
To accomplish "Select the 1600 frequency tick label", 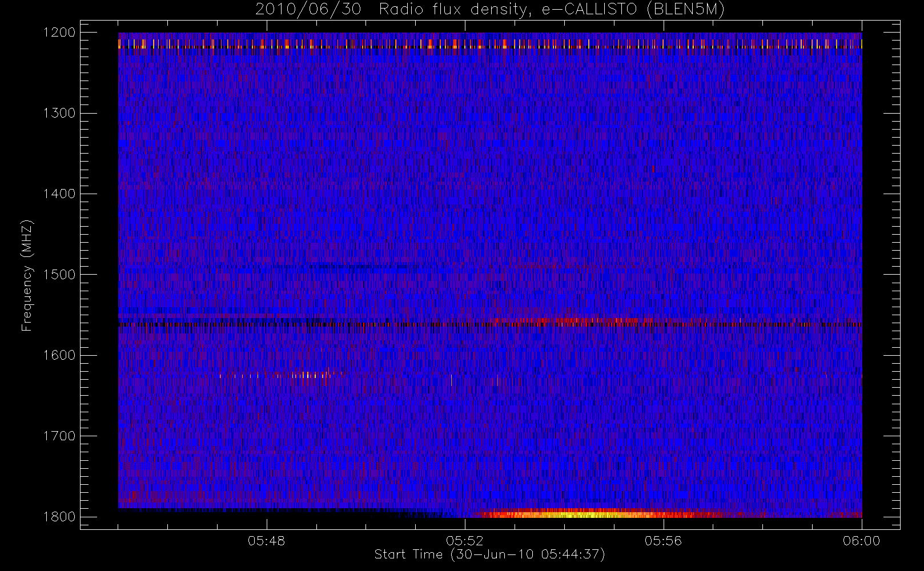I will coord(59,355).
